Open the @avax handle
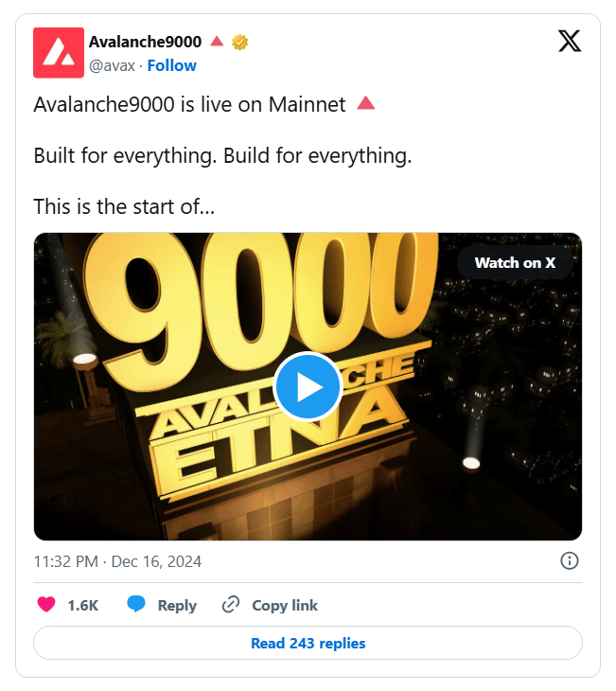This screenshot has height=691, width=616. (x=112, y=65)
